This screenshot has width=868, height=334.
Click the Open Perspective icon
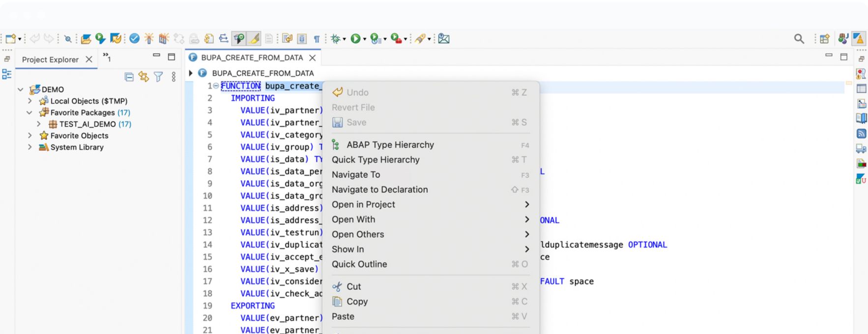[x=824, y=38]
